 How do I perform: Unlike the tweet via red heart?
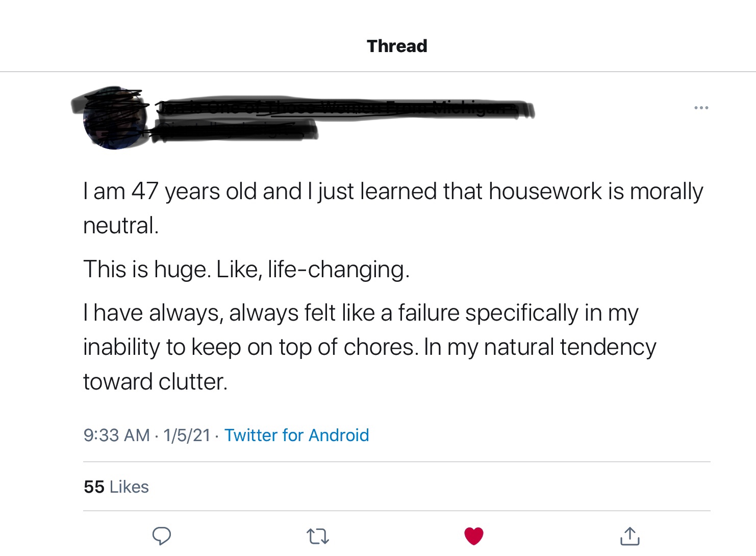[x=474, y=536]
